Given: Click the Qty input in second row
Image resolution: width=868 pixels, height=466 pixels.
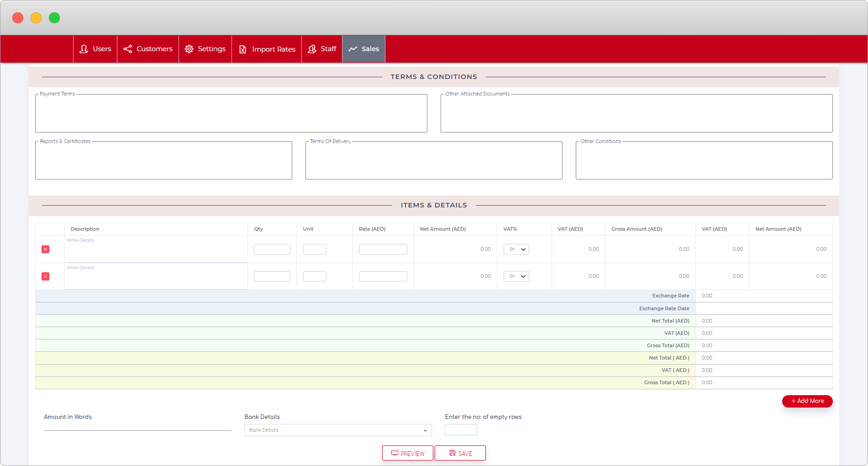Looking at the screenshot, I should coord(272,276).
